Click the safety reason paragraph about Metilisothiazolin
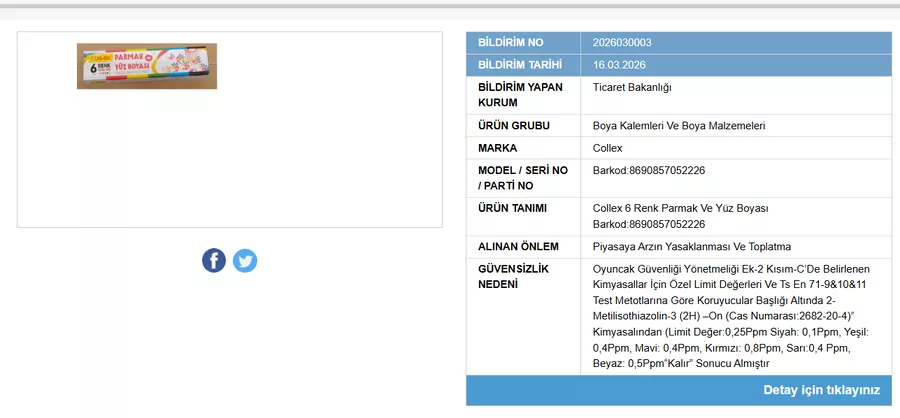The height and width of the screenshot is (418, 900). tap(731, 316)
